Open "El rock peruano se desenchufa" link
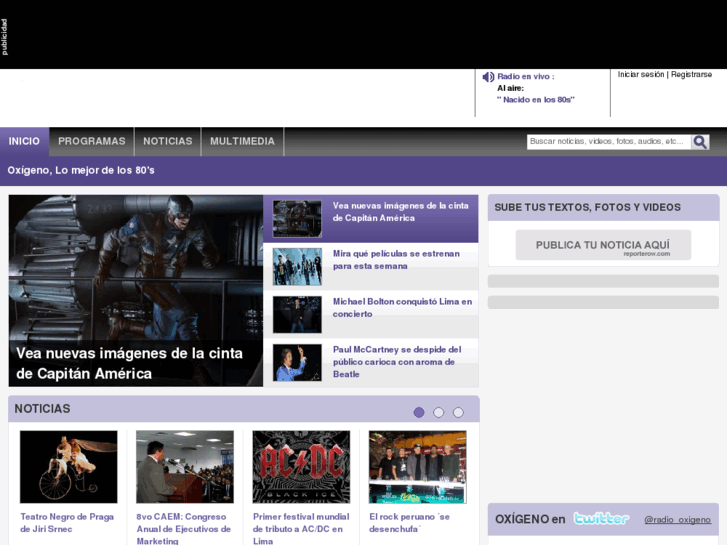This screenshot has width=727, height=545. tap(409, 523)
